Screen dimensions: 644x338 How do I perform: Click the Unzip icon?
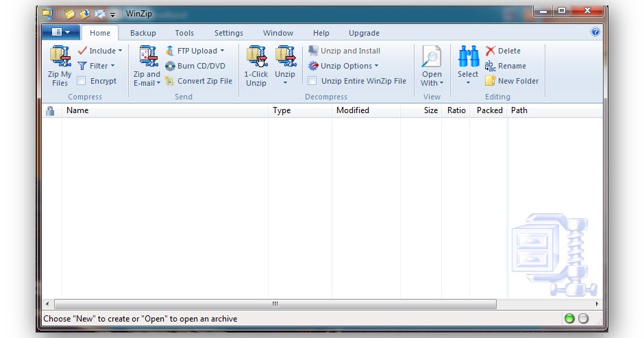[x=286, y=56]
